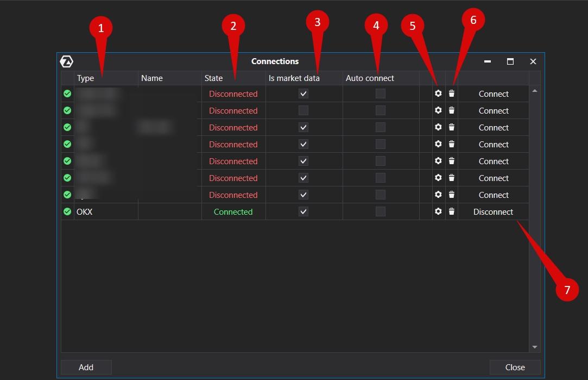The width and height of the screenshot is (588, 380).
Task: Check Is market data in the second row
Action: click(304, 110)
